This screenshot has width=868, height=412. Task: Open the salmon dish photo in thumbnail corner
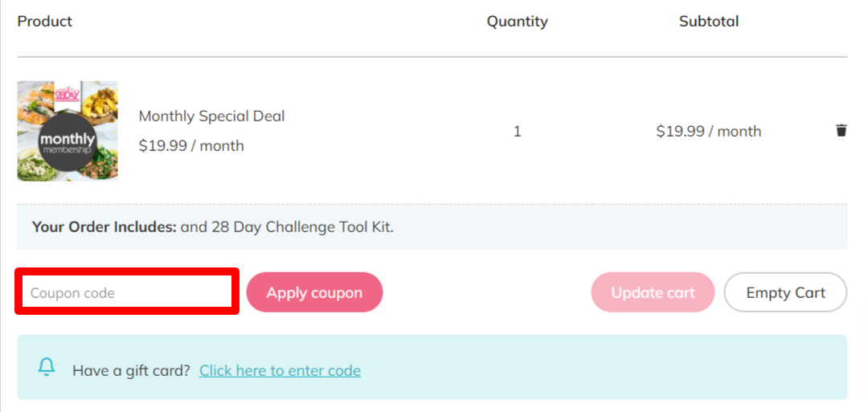point(35,104)
